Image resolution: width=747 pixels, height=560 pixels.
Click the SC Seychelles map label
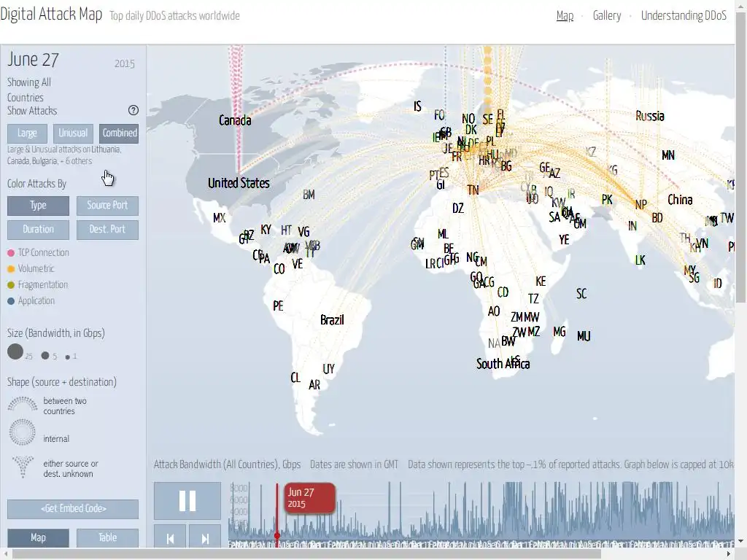[x=581, y=293]
